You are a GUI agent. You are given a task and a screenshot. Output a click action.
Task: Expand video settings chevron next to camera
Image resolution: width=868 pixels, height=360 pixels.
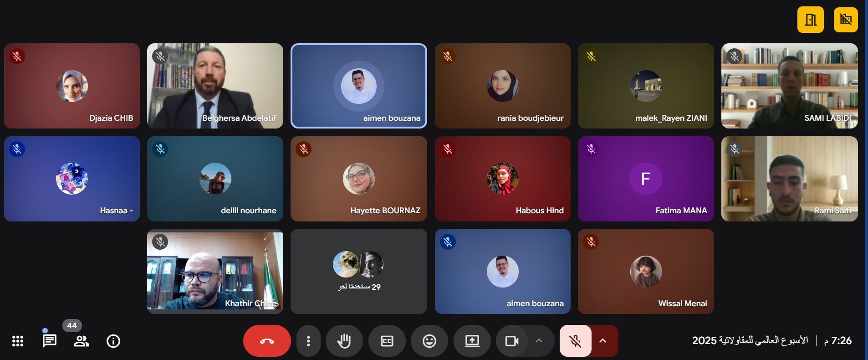pos(539,341)
